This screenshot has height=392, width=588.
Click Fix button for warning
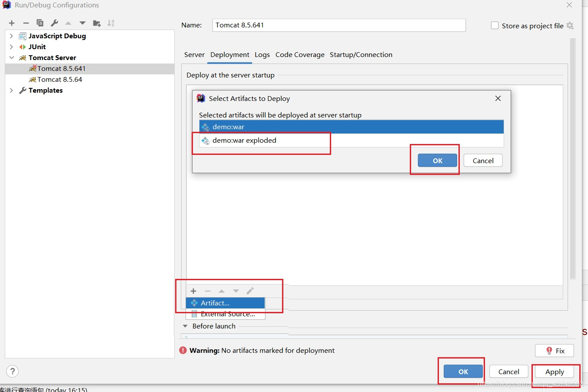tap(555, 351)
